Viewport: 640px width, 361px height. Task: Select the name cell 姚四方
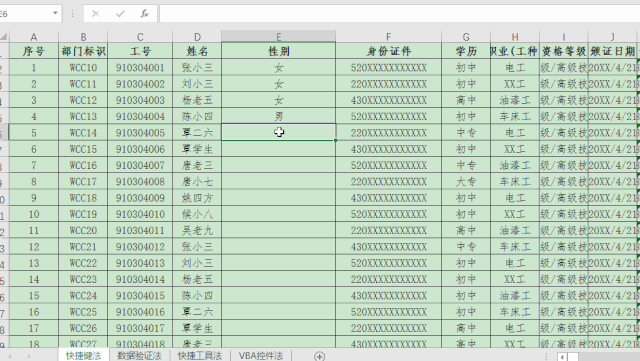coord(197,198)
